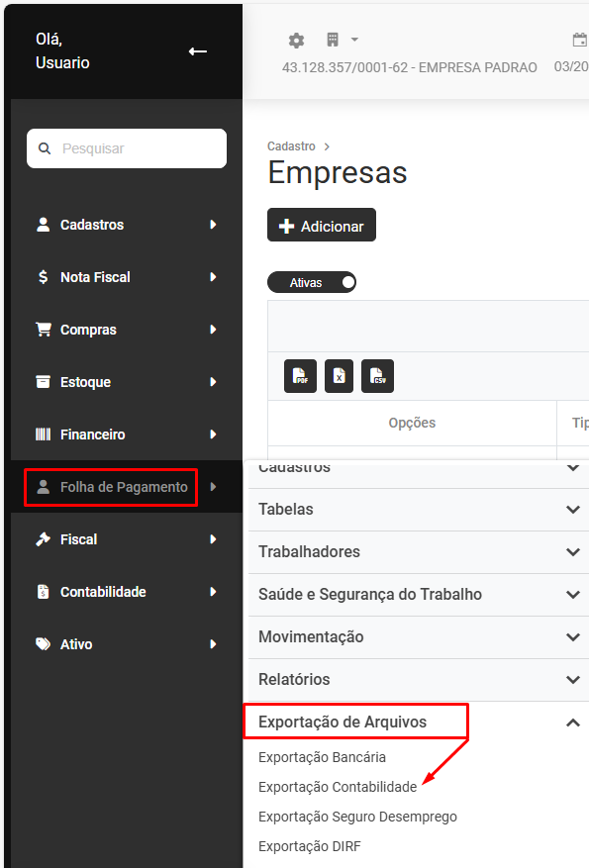The width and height of the screenshot is (589, 868).
Task: Collapse sidebar with the left arrow icon
Action: pyautogui.click(x=198, y=51)
